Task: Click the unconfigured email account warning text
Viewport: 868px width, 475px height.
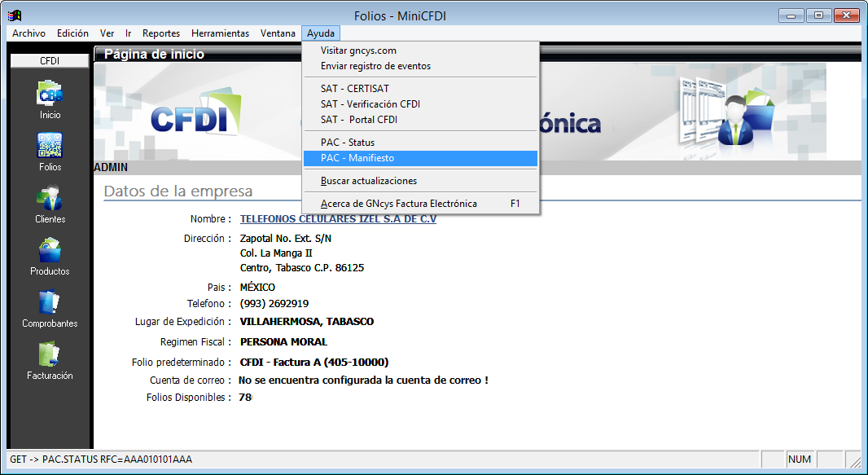Action: click(x=363, y=380)
